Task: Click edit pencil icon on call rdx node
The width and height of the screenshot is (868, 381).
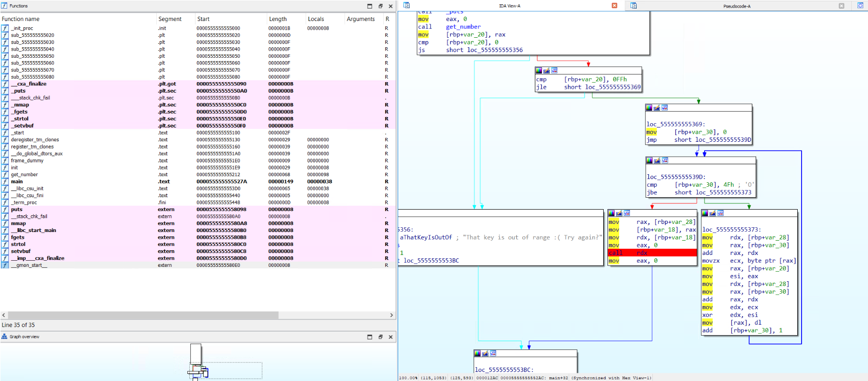Action: click(619, 213)
